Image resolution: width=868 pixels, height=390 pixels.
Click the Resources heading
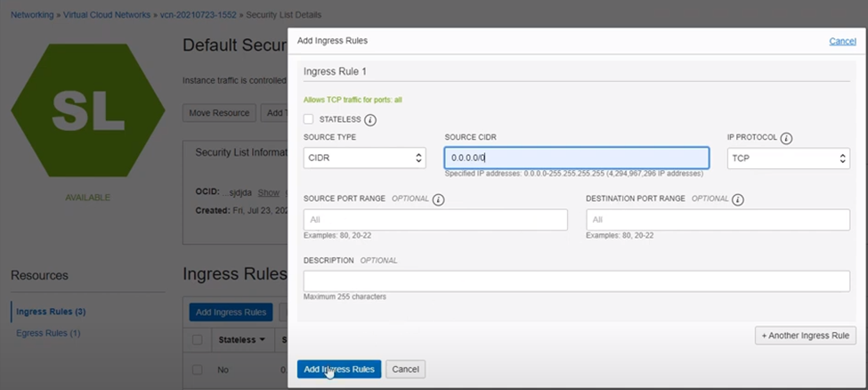click(x=39, y=275)
